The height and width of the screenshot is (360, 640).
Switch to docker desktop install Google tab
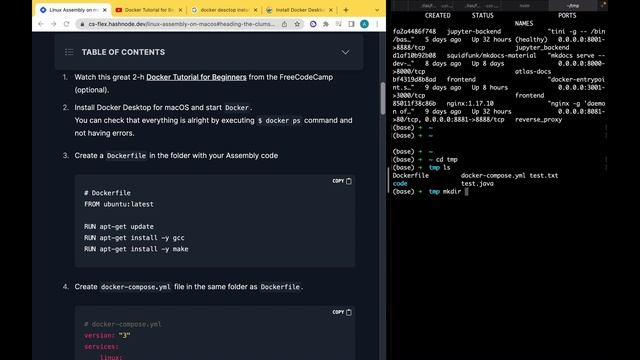tap(224, 10)
